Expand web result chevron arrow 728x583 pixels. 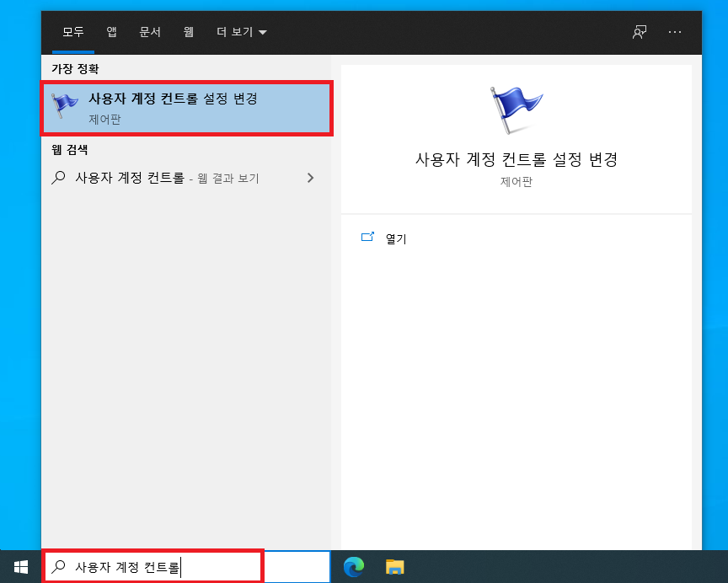point(311,178)
